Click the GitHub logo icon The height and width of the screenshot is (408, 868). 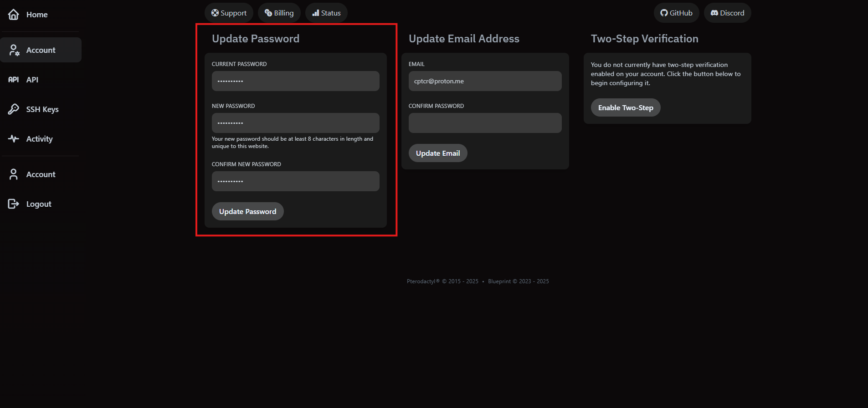664,13
